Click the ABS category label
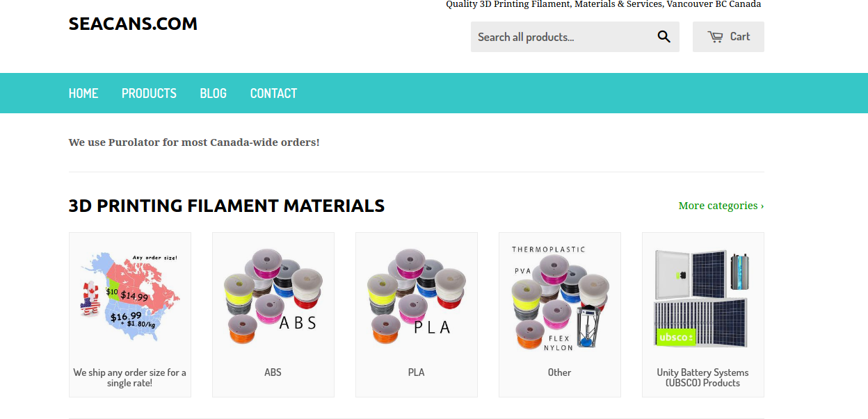This screenshot has height=419, width=868. point(273,372)
